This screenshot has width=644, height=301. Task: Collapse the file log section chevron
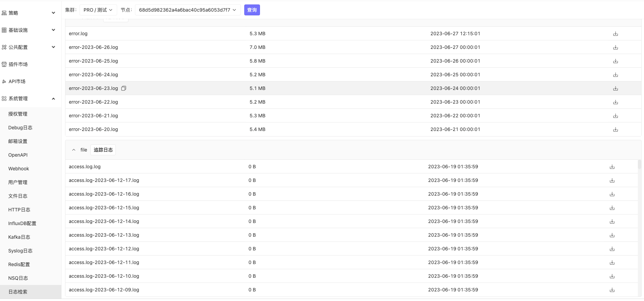[74, 150]
